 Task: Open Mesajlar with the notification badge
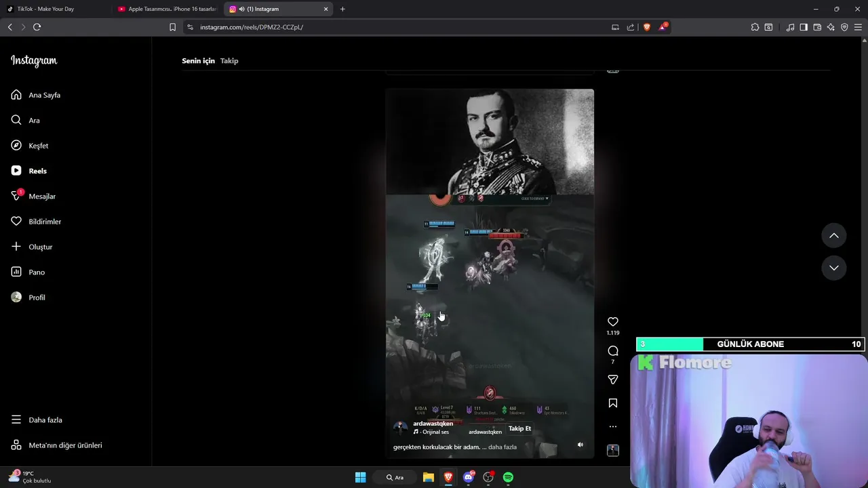33,196
